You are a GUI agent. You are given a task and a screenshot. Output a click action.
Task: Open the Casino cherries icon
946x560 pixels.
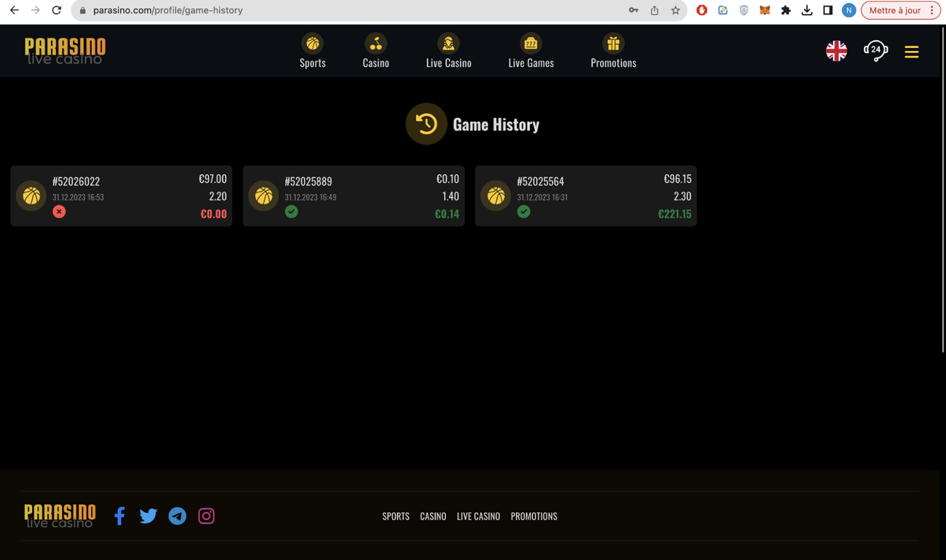point(375,44)
